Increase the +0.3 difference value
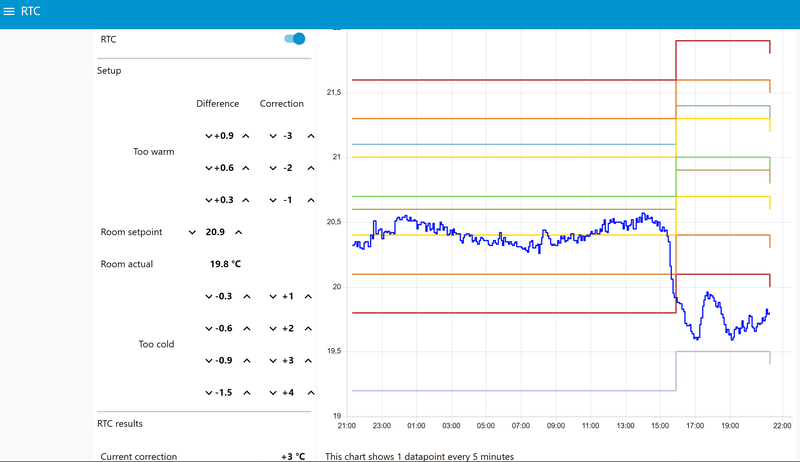 pos(245,200)
